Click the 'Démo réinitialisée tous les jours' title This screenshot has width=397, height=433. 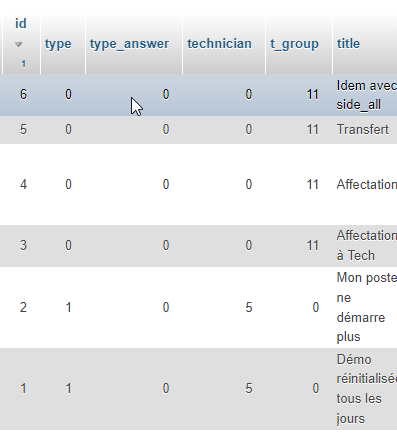(364, 389)
